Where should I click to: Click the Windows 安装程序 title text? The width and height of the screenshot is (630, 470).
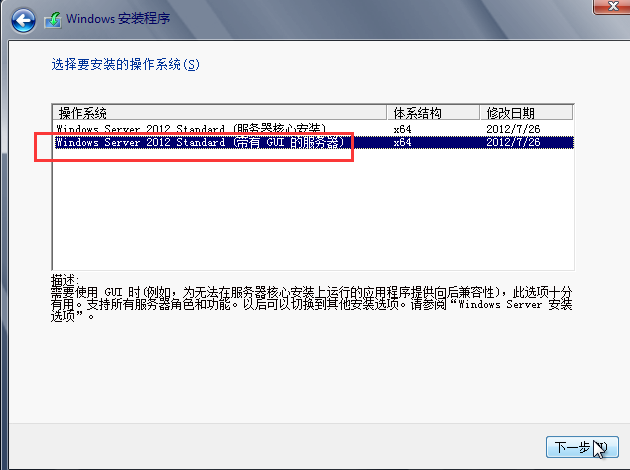(118, 18)
